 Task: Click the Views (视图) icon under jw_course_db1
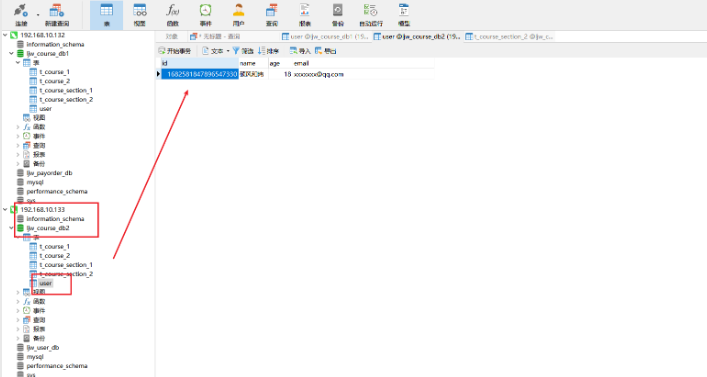27,118
